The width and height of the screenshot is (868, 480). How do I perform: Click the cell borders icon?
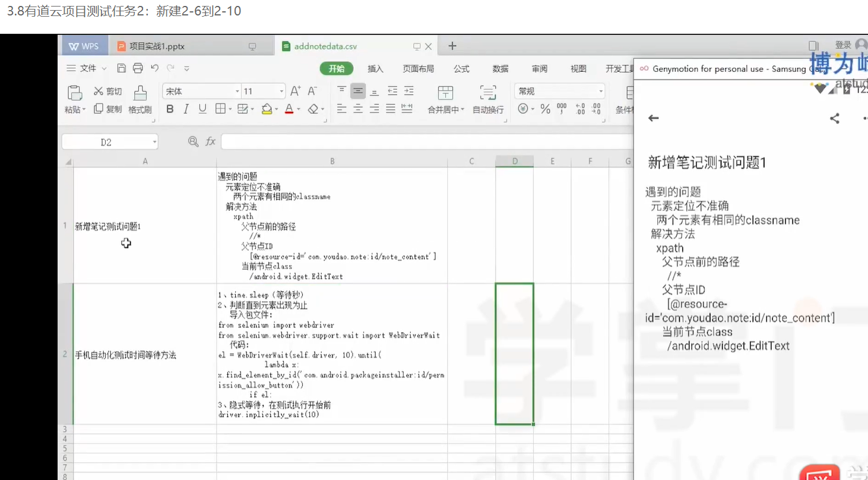click(x=220, y=109)
